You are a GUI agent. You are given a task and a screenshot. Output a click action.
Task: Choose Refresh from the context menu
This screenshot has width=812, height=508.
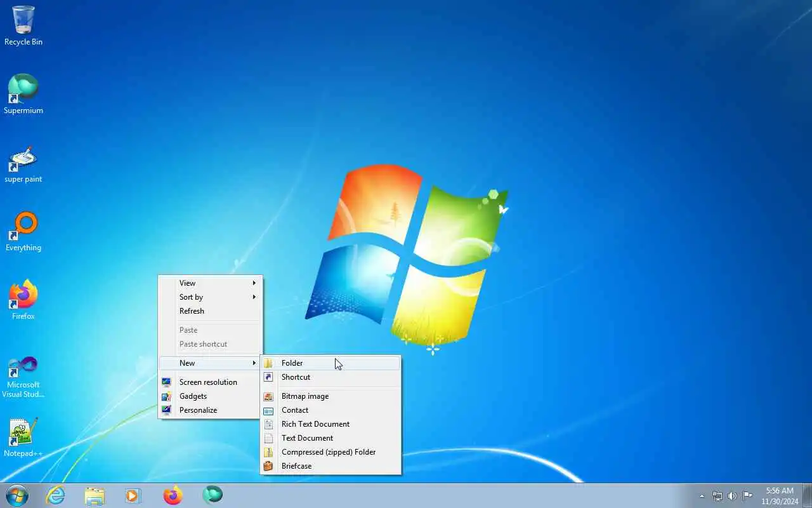[x=211, y=311]
